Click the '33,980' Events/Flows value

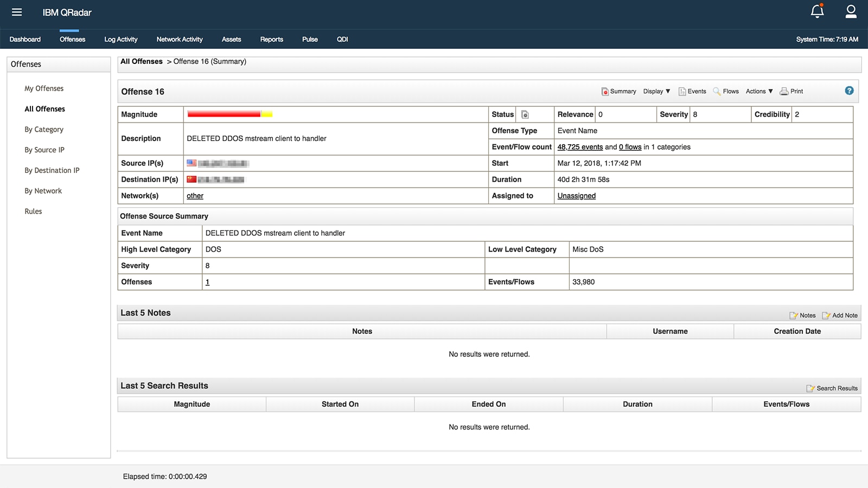click(584, 282)
